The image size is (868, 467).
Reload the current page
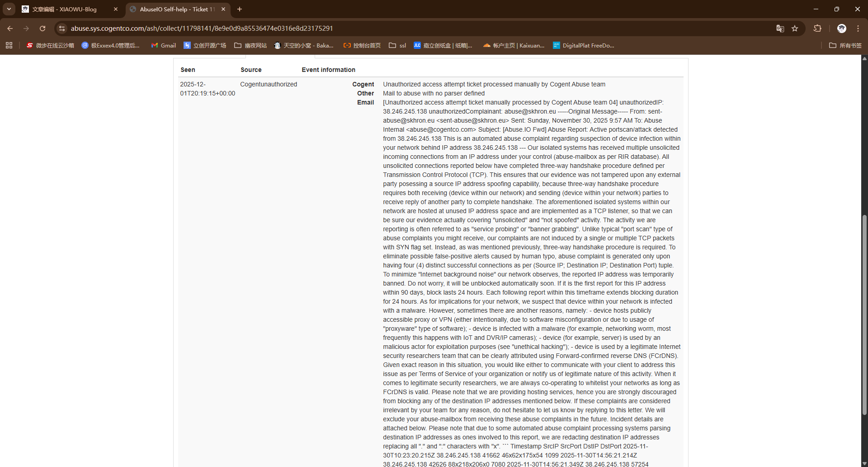pyautogui.click(x=42, y=29)
